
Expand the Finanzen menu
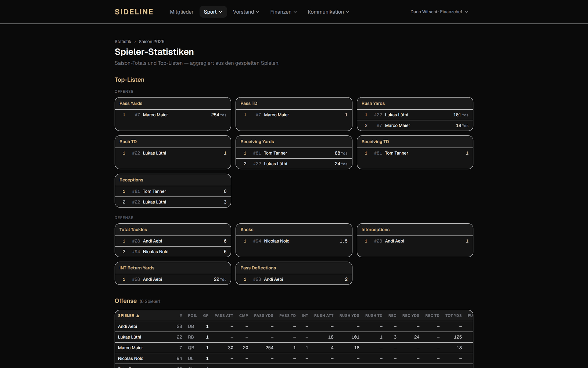(283, 12)
